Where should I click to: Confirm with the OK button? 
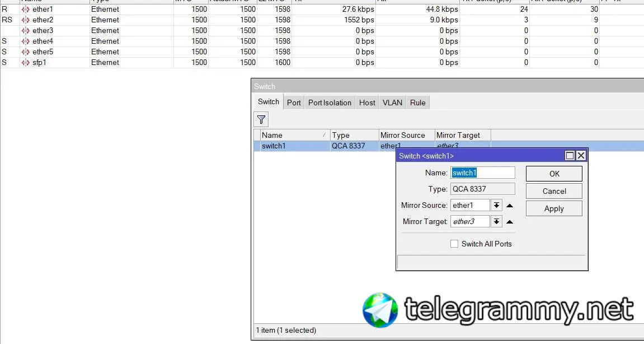click(x=554, y=174)
